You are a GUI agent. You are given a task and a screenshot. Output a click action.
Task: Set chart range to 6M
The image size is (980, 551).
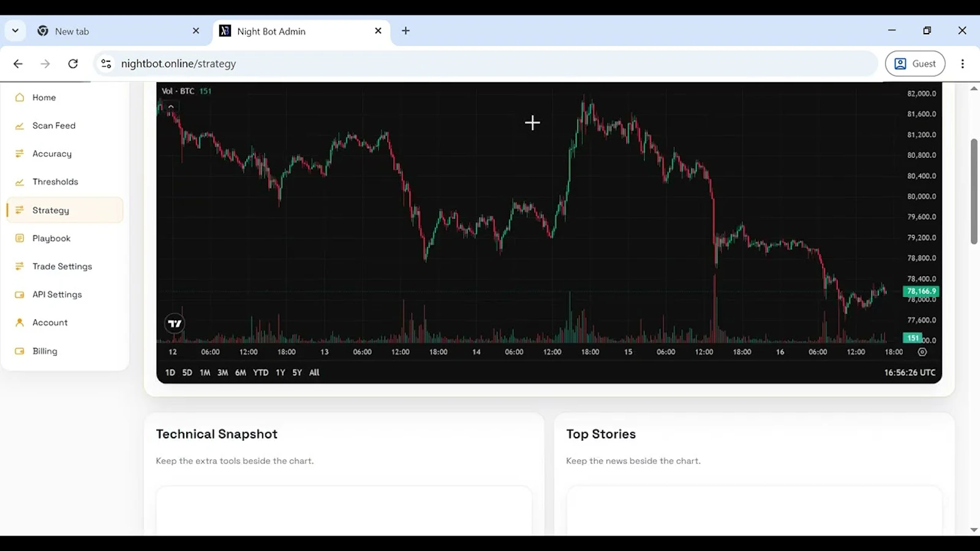point(241,372)
